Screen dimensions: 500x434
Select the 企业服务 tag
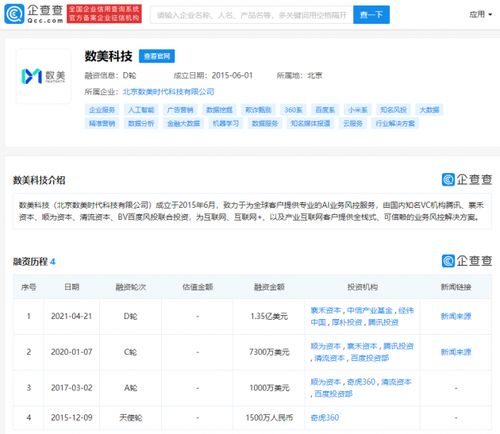(x=102, y=110)
